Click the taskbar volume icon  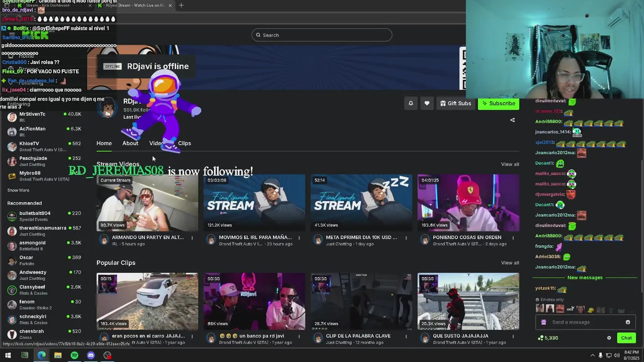pos(617,355)
